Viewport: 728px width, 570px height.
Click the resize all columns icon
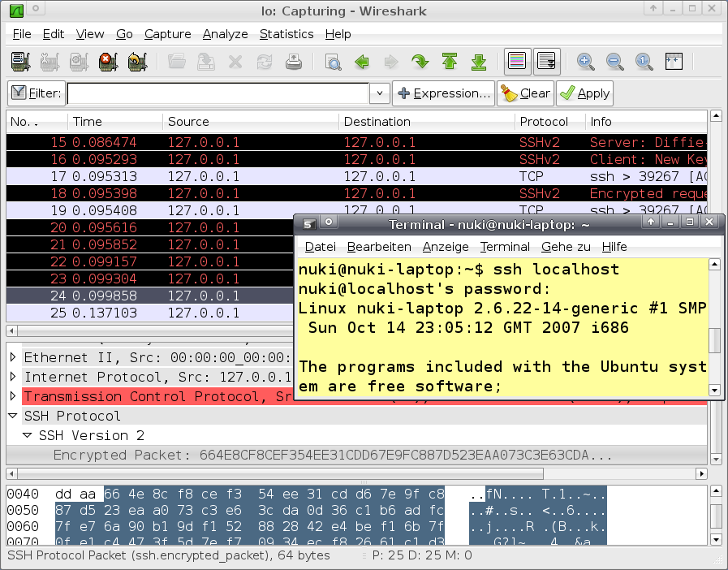674,62
